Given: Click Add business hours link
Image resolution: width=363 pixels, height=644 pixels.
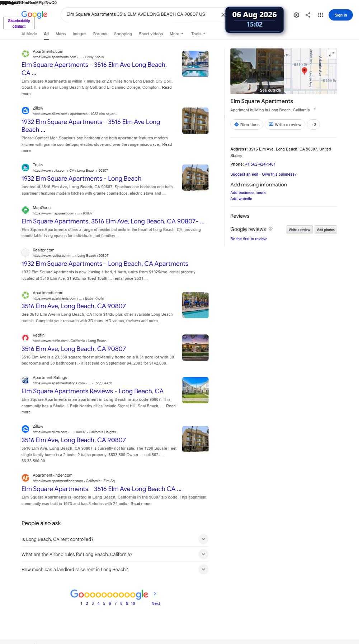Looking at the screenshot, I should (x=248, y=193).
